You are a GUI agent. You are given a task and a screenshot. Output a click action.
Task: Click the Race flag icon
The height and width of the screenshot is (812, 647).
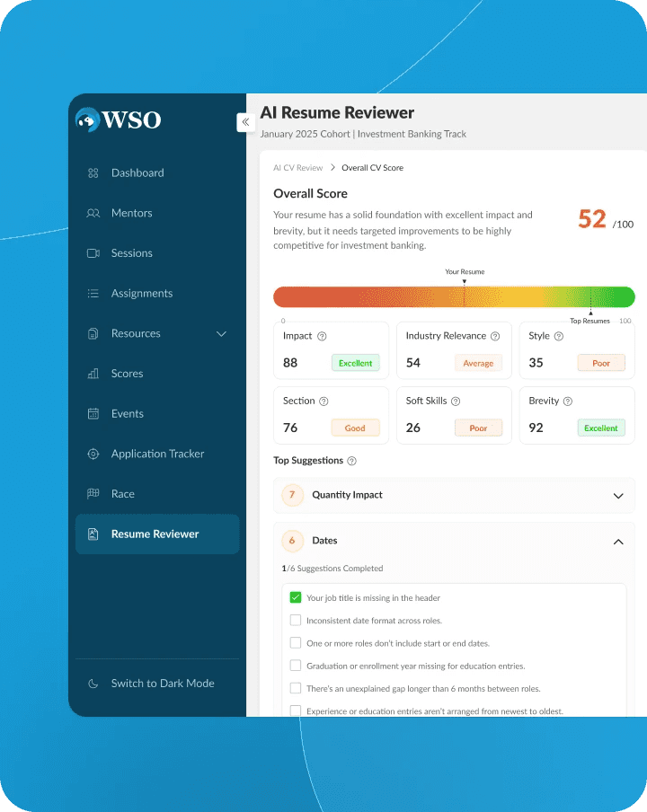point(93,493)
